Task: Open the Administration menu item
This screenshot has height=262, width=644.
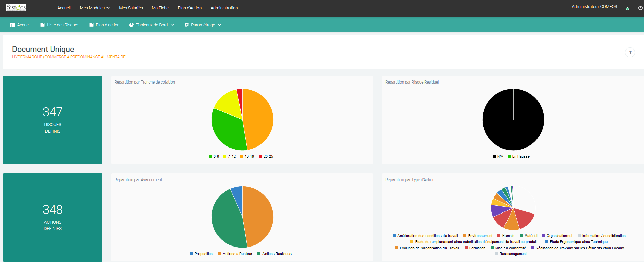Action: (x=224, y=8)
